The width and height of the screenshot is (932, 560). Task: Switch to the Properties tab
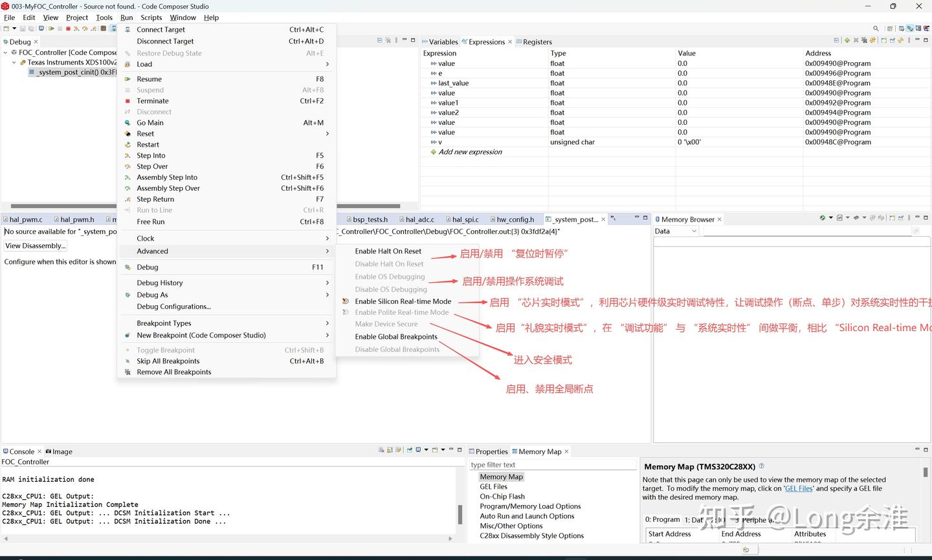tap(489, 452)
